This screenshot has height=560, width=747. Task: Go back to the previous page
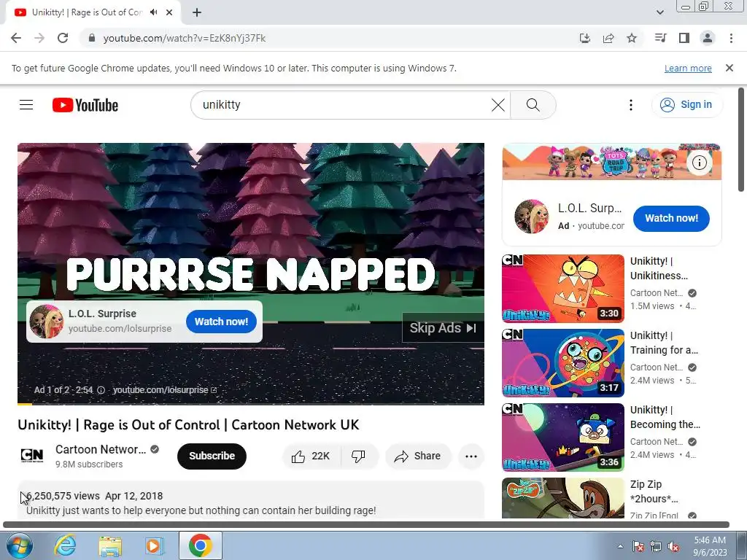pos(16,38)
